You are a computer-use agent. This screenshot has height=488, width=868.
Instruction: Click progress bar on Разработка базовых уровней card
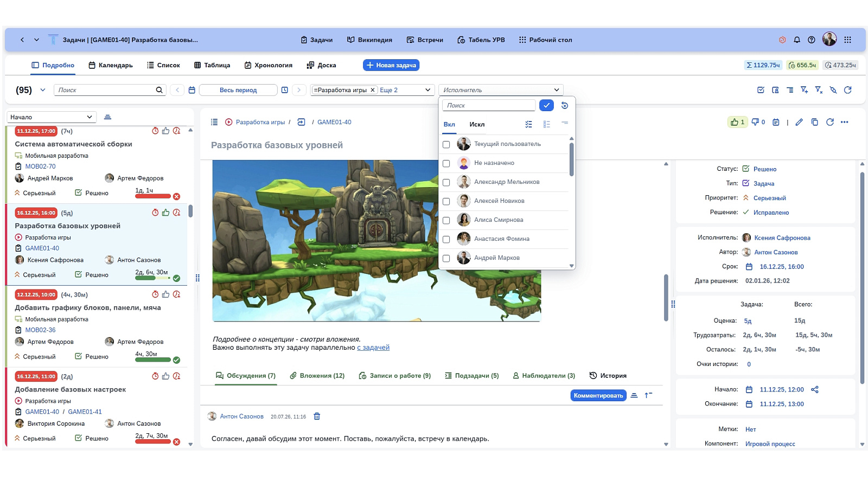[x=153, y=278]
